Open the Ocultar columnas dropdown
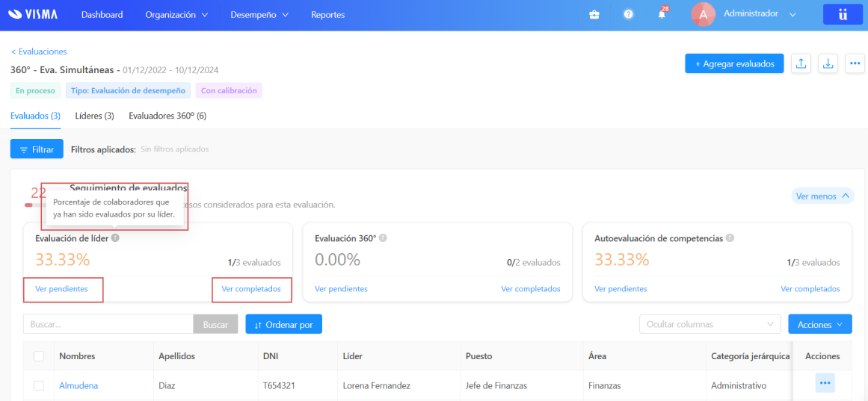This screenshot has width=868, height=401. click(710, 324)
